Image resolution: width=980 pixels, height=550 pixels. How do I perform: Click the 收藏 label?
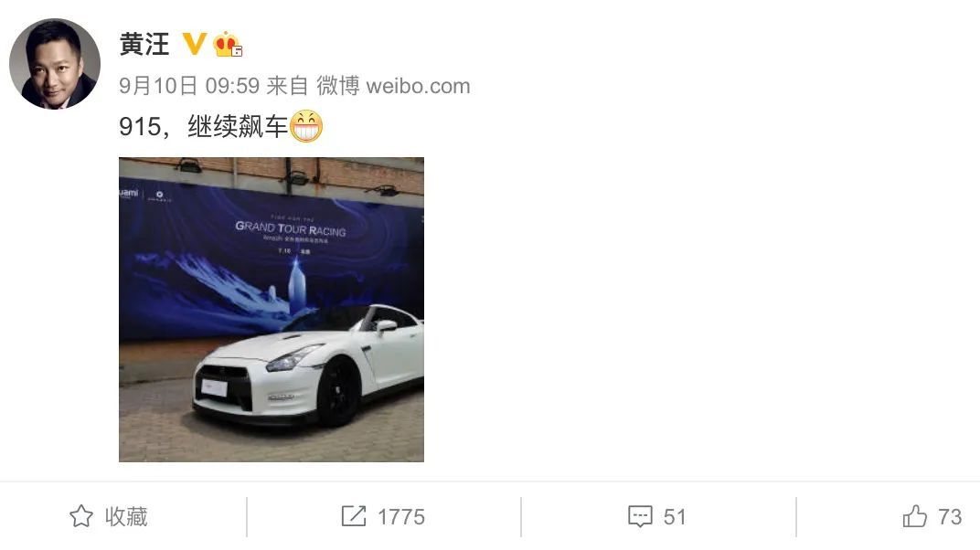pyautogui.click(x=126, y=516)
